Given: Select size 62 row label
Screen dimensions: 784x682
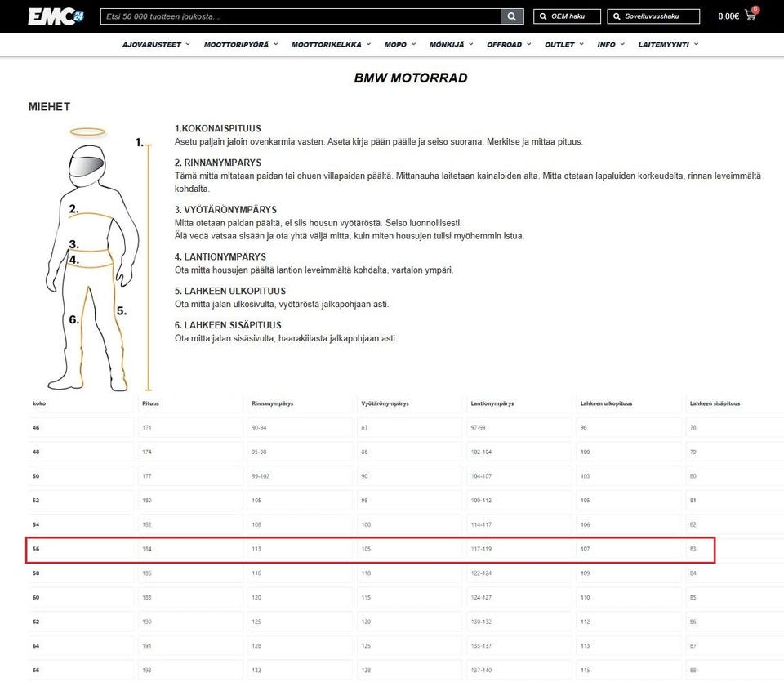Looking at the screenshot, I should coord(36,622).
